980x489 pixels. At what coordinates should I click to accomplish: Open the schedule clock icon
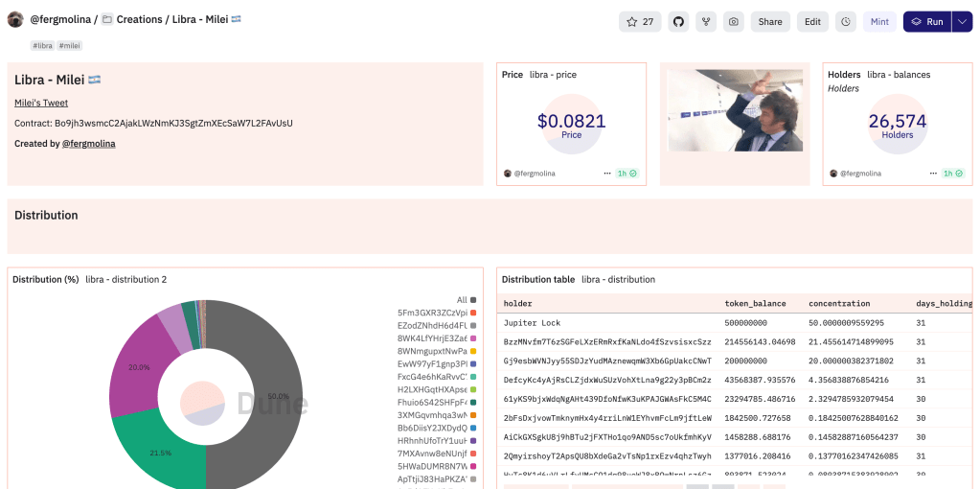pos(845,22)
